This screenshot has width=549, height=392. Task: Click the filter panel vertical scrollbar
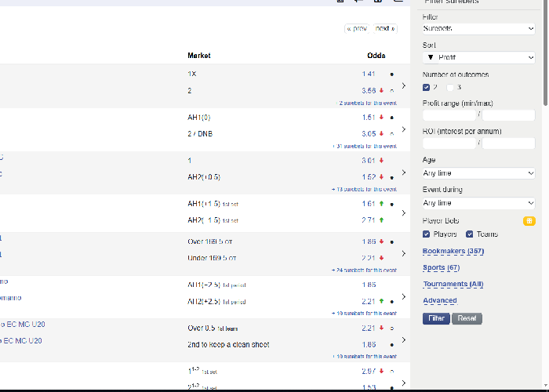pyautogui.click(x=546, y=53)
